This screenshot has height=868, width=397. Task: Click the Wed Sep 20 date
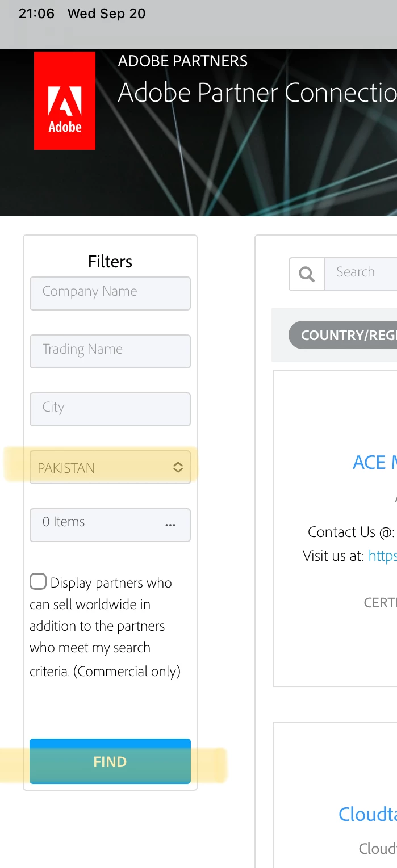tap(107, 14)
